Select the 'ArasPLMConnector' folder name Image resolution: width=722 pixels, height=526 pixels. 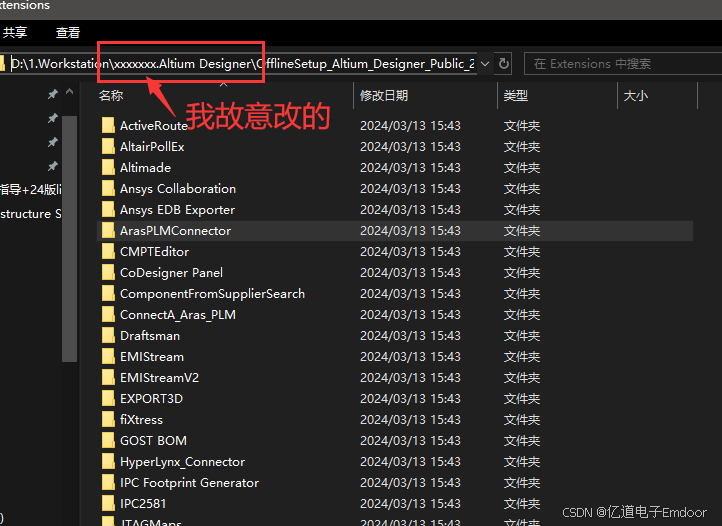pyautogui.click(x=175, y=231)
